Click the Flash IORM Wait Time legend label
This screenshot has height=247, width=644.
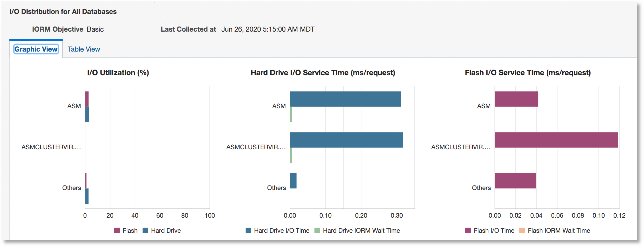[559, 230]
